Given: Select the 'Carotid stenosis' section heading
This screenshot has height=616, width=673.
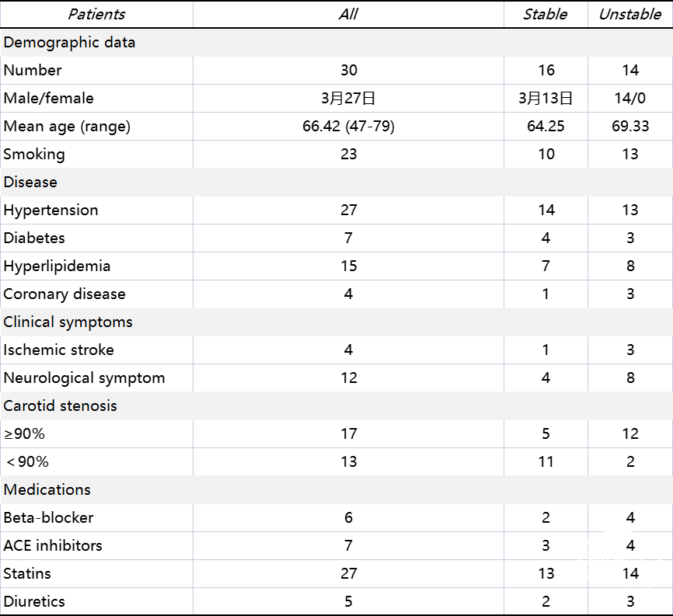Looking at the screenshot, I should tap(61, 405).
